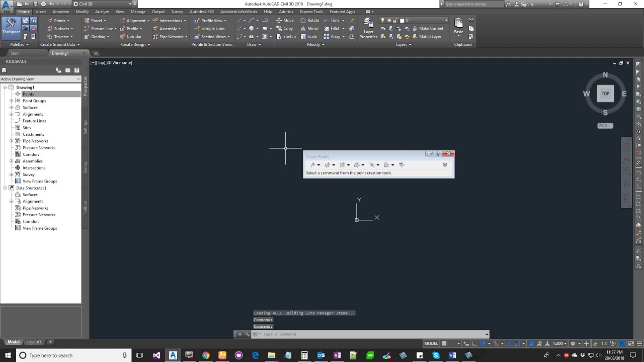Screen dimensions: 644x362
Task: Click Make Current layer button
Action: 427,29
